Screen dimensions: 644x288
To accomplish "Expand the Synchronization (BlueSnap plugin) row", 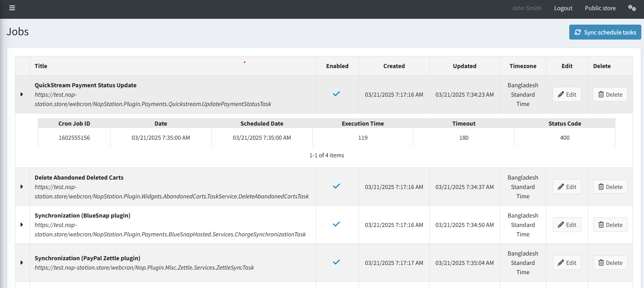I will (22, 225).
